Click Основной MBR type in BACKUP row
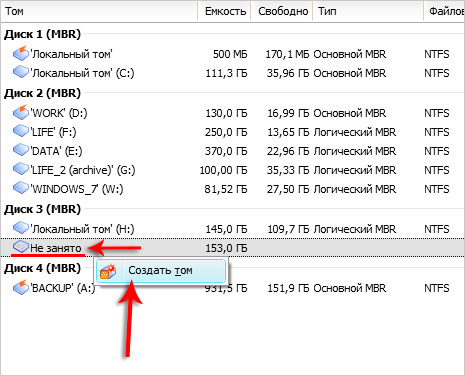The height and width of the screenshot is (376, 465). pos(350,288)
